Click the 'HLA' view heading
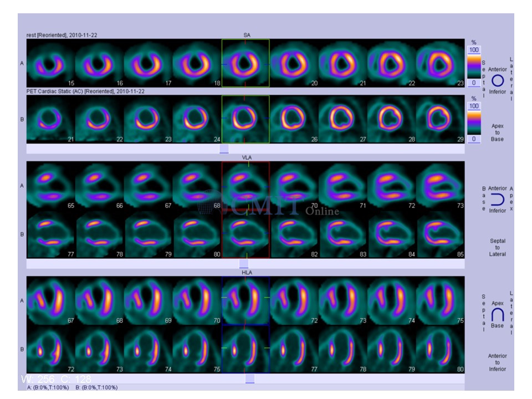532x399 pixels. point(247,273)
